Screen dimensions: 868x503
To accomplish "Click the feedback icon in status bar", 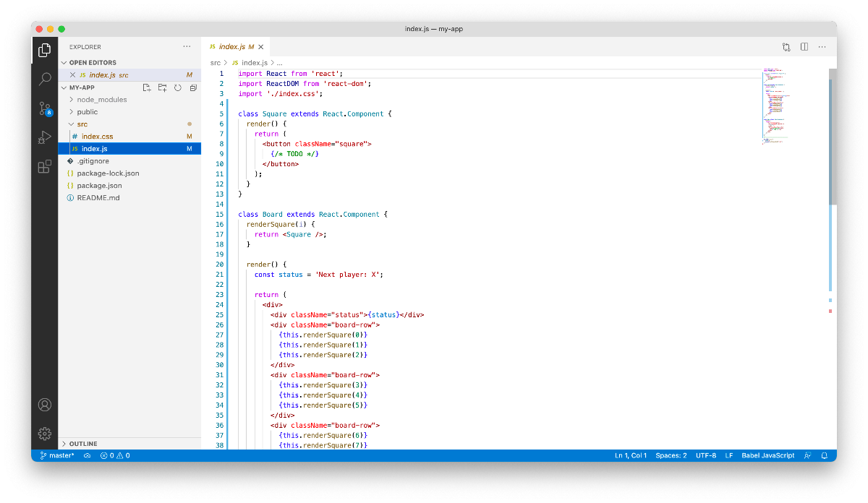I will coord(807,456).
